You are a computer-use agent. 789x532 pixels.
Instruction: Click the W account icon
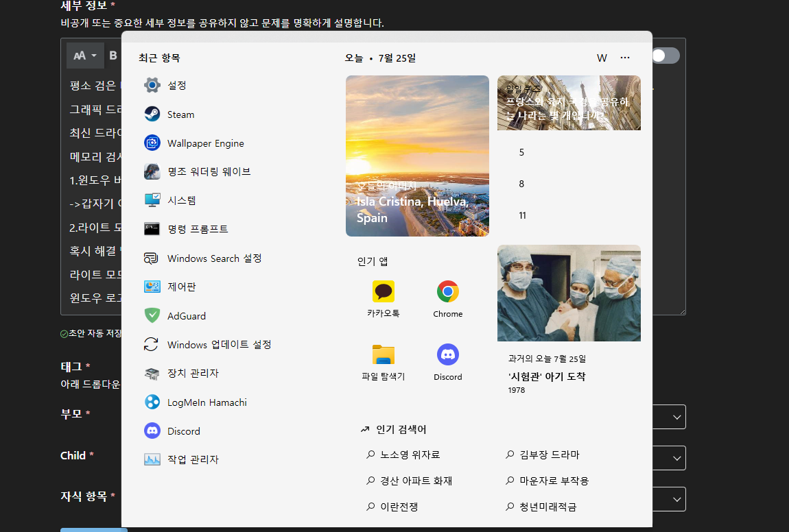point(602,58)
